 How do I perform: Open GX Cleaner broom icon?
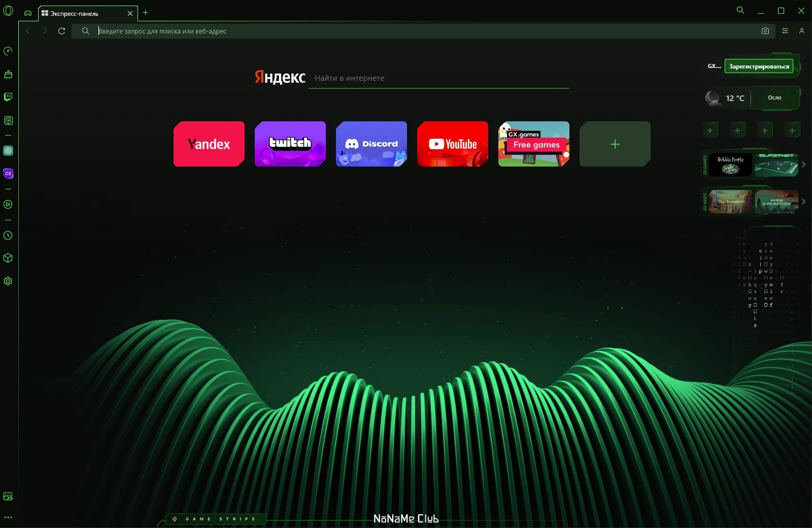point(8,74)
